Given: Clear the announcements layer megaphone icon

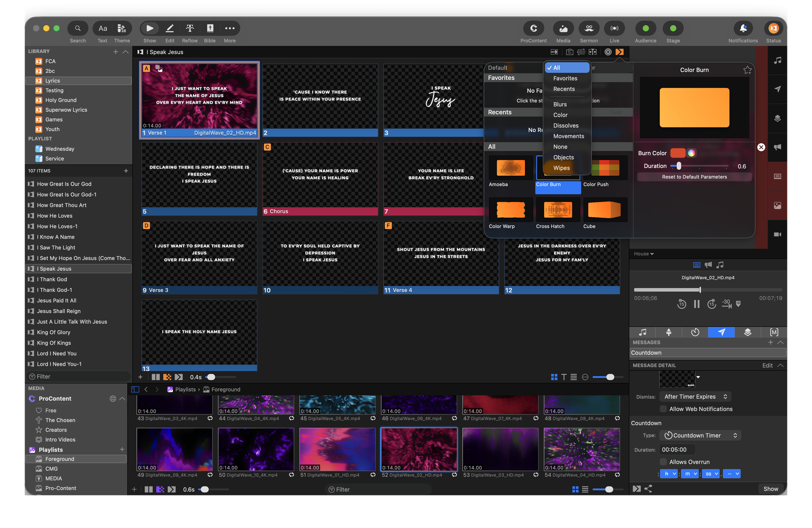Looking at the screenshot, I should click(777, 147).
